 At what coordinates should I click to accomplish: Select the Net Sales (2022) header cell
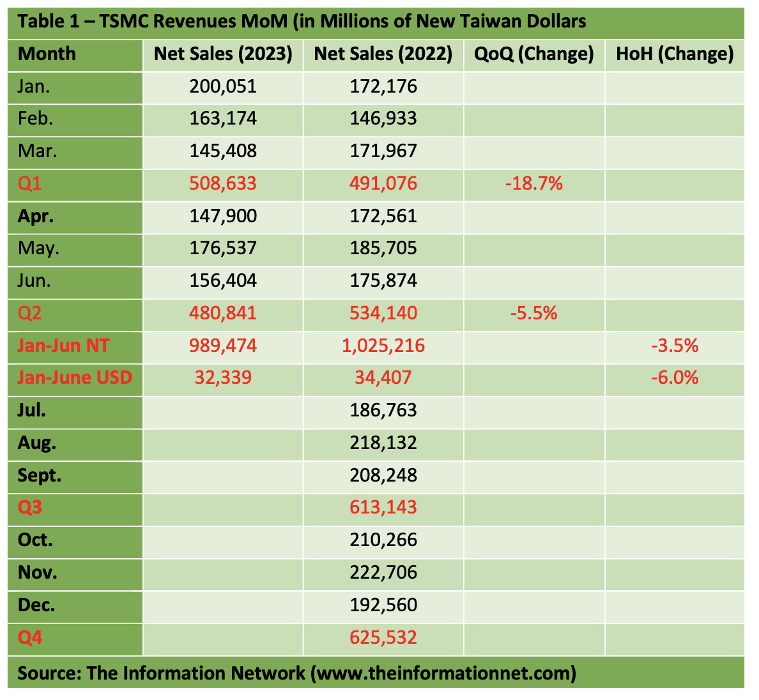(x=383, y=54)
